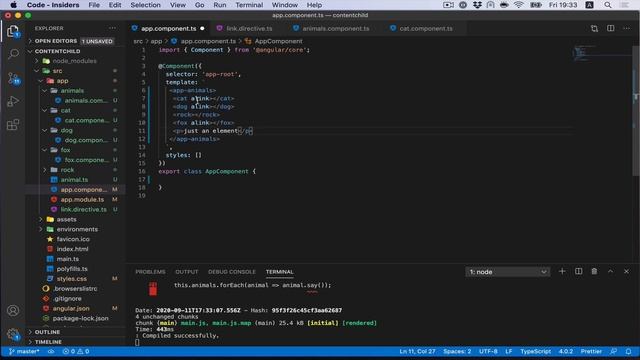Open the Run and Debug view

(x=13, y=101)
